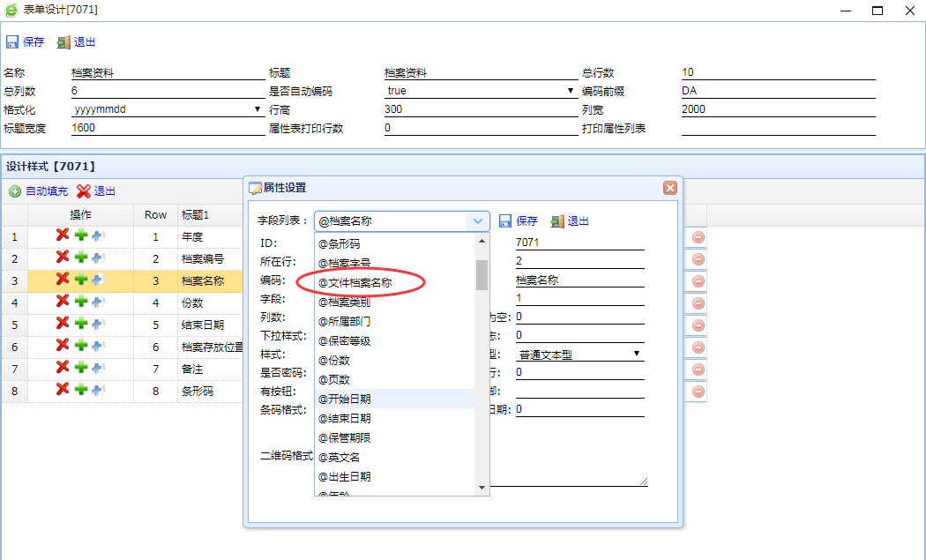The image size is (926, 560).
Task: Open the 普通文本型 type dropdown
Action: [637, 355]
